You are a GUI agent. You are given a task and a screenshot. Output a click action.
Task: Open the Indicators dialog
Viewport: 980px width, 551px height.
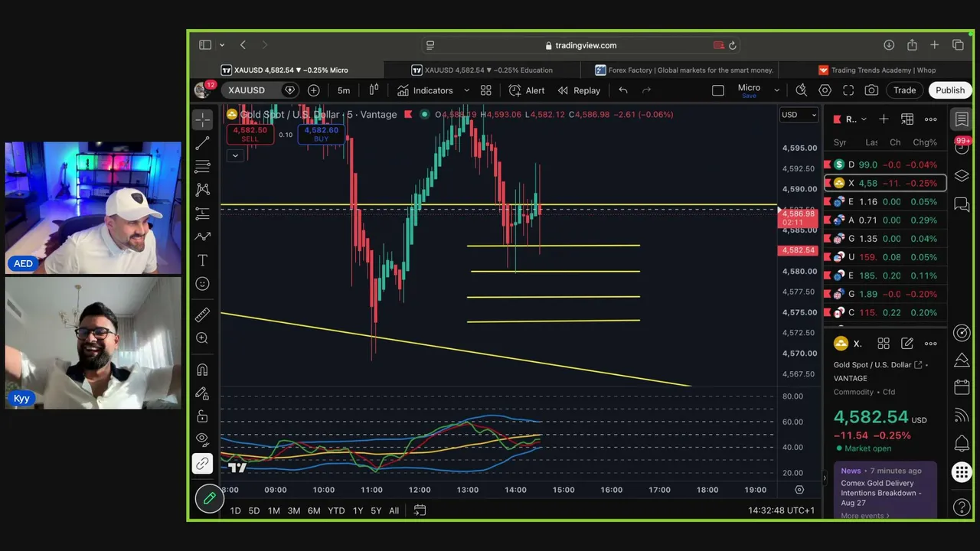(x=425, y=90)
